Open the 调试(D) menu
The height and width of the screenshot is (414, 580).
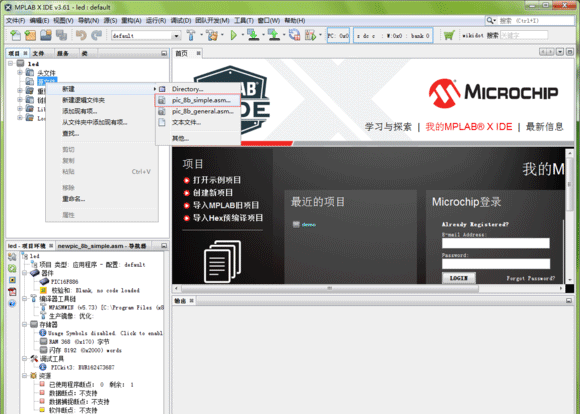click(x=181, y=21)
